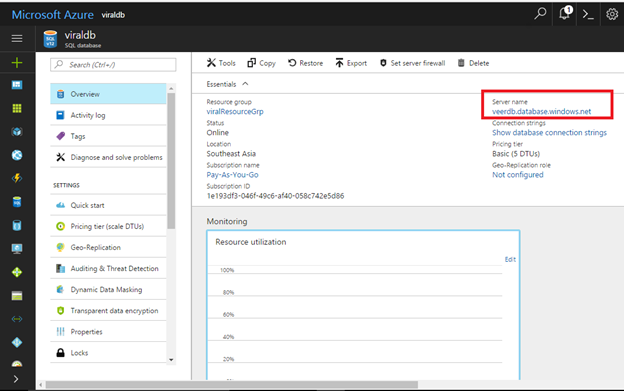The width and height of the screenshot is (624, 391).
Task: Click the menu list scroll-down arrow
Action: (171, 360)
